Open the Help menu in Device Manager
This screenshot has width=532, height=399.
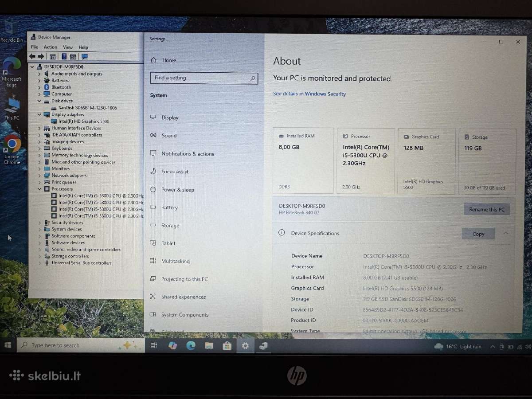(83, 47)
